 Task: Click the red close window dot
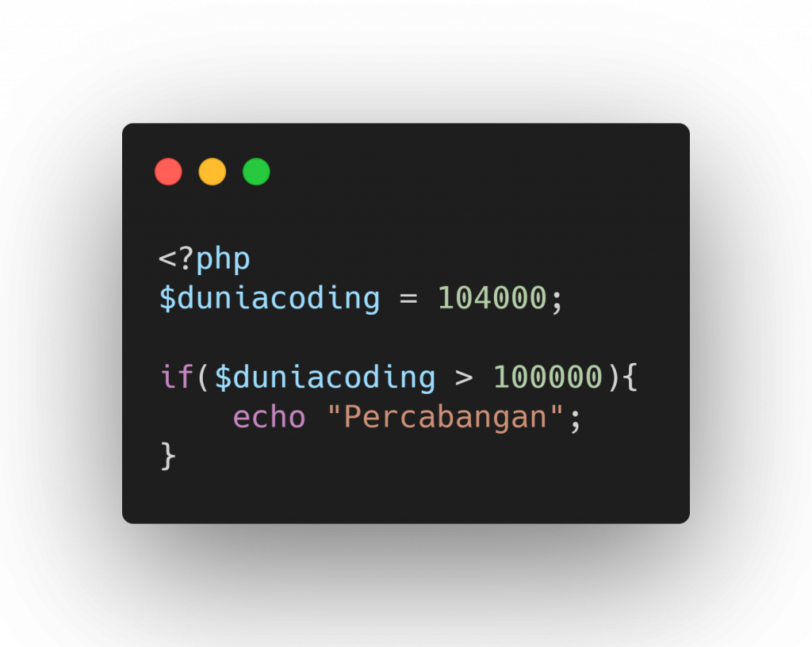(168, 172)
